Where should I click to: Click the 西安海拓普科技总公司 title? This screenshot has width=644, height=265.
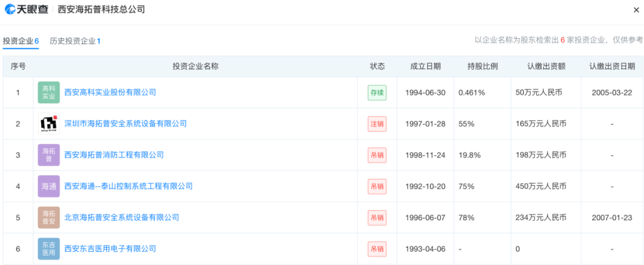(x=101, y=10)
